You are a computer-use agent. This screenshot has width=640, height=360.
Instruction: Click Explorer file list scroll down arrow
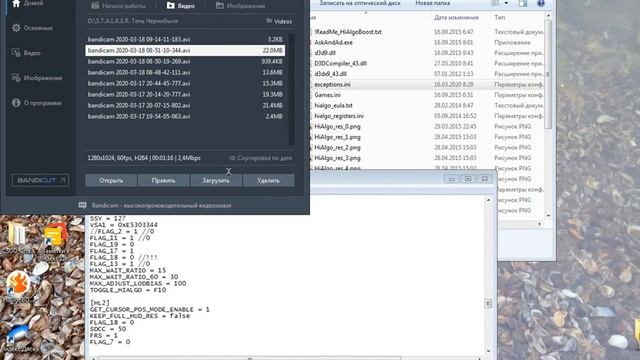pyautogui.click(x=548, y=216)
